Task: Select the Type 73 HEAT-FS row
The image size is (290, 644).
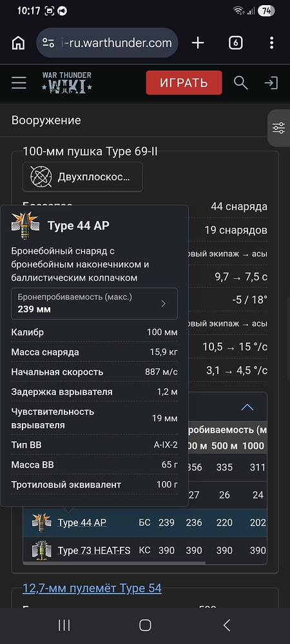Action: (145, 551)
